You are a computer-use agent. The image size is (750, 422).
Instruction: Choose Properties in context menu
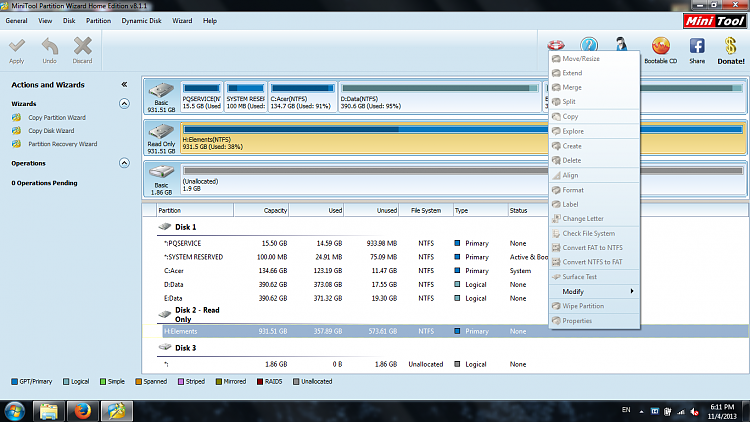[x=594, y=321]
